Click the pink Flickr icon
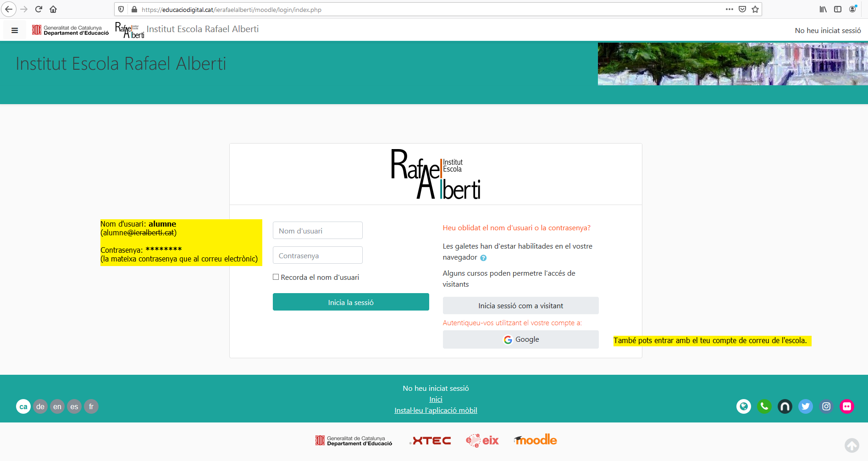Image resolution: width=868 pixels, height=461 pixels. click(846, 406)
